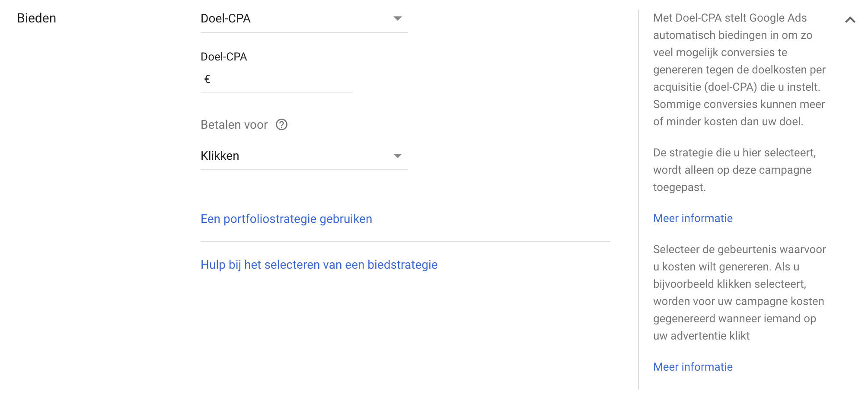This screenshot has height=394, width=868.
Task: Click the help icon beside Betalen voor
Action: pyautogui.click(x=281, y=125)
